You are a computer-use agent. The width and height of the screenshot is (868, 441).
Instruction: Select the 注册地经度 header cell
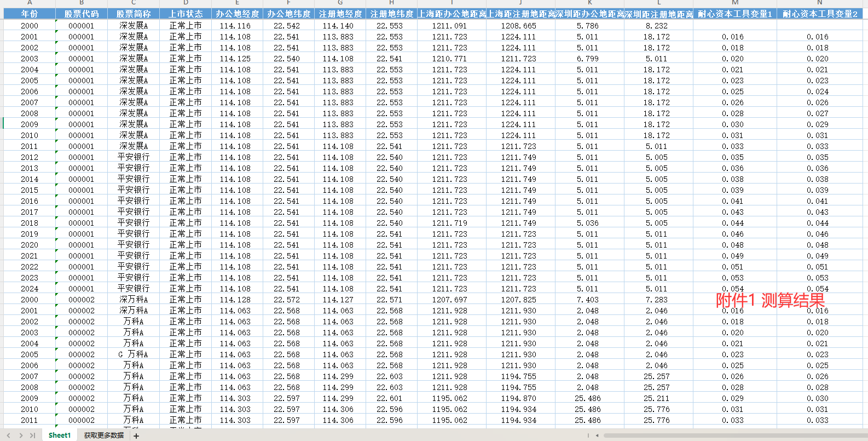340,14
